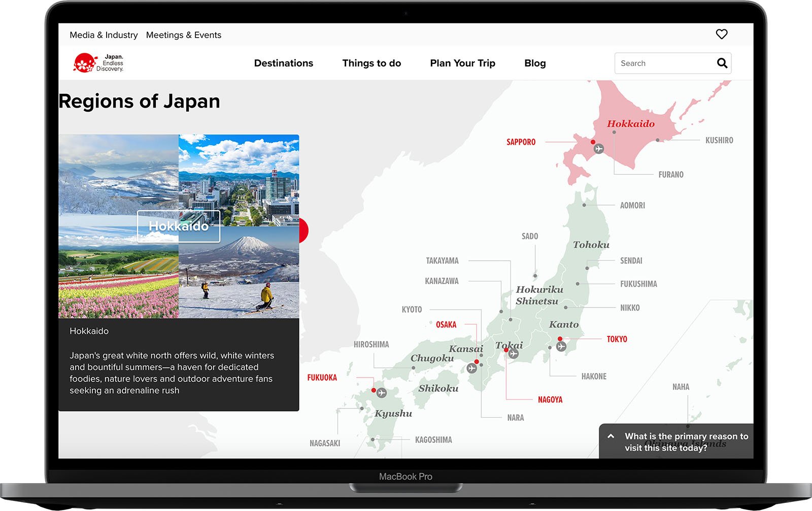Click the NIKKO city label

pyautogui.click(x=630, y=308)
